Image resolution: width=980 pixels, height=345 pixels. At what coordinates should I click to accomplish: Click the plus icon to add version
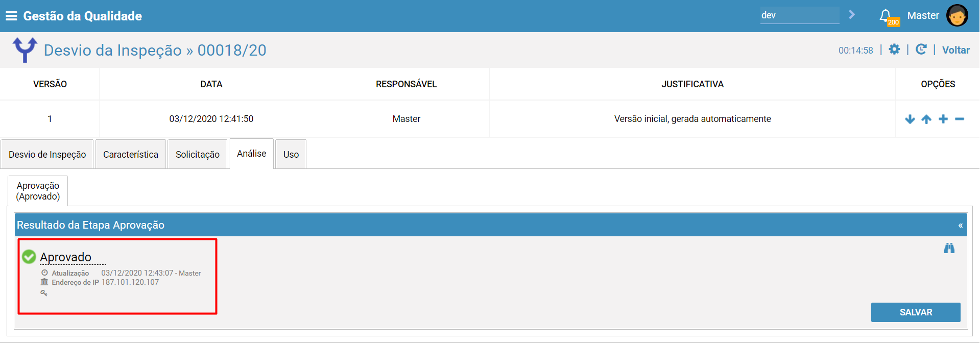coord(943,119)
